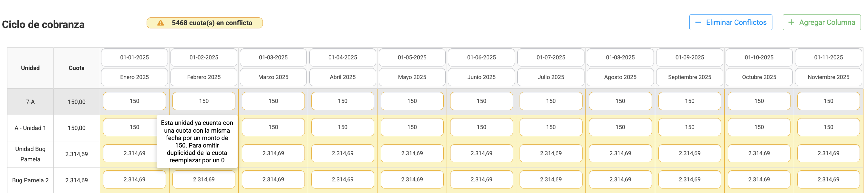Edit the Enero 2025 name field

[x=134, y=77]
